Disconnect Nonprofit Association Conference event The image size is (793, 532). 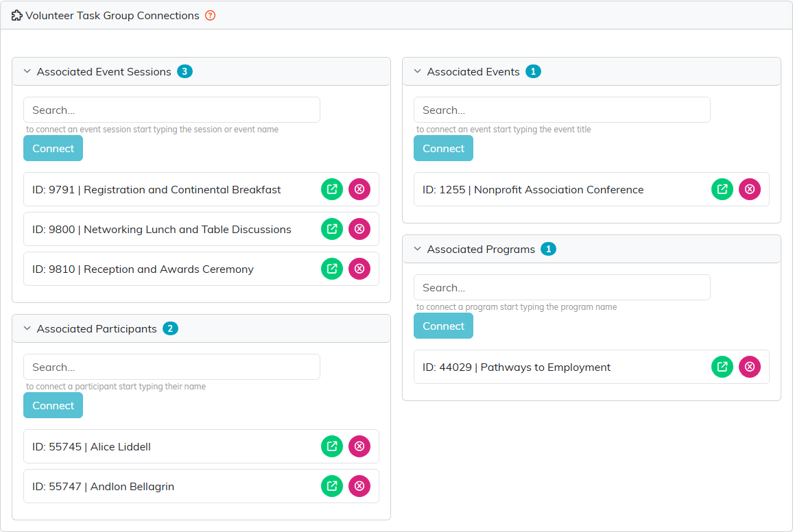750,189
